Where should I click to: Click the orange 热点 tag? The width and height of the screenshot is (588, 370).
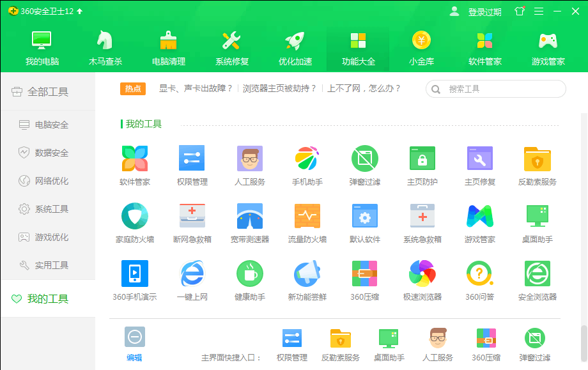pyautogui.click(x=133, y=89)
